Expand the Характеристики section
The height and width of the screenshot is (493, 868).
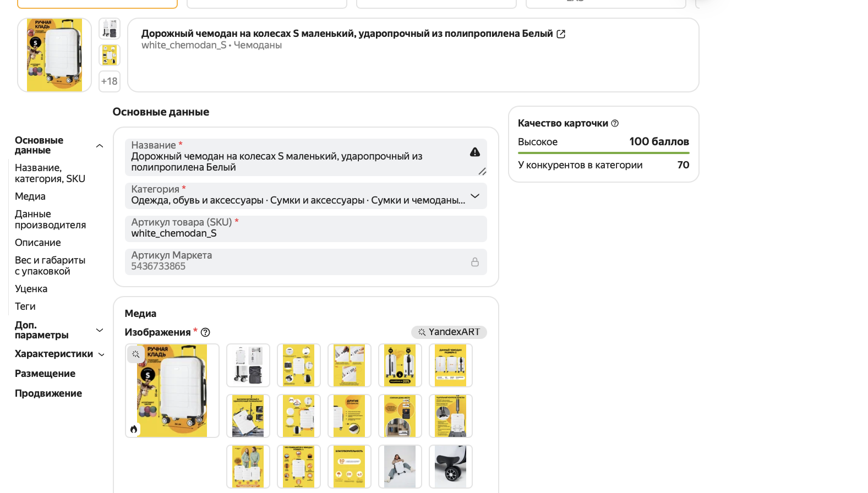click(101, 354)
